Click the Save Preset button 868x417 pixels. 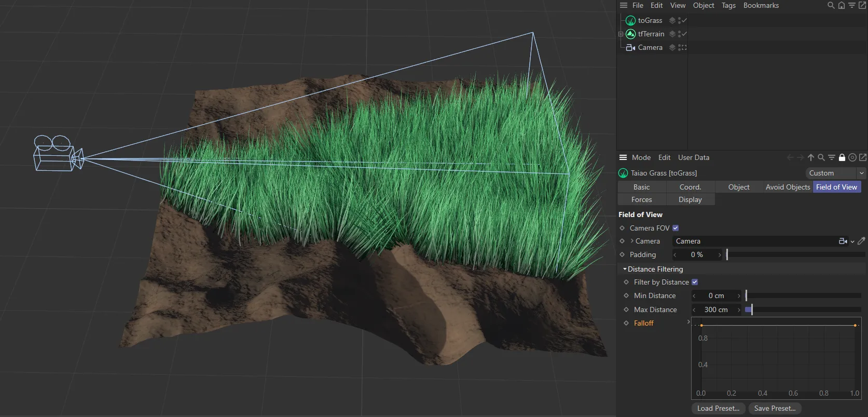(775, 408)
